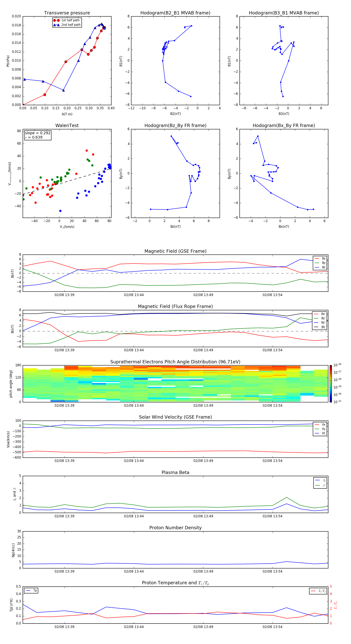The height and width of the screenshot is (644, 351).
Task: Click the "B3(nT)" x-axis label
Action: tap(284, 114)
